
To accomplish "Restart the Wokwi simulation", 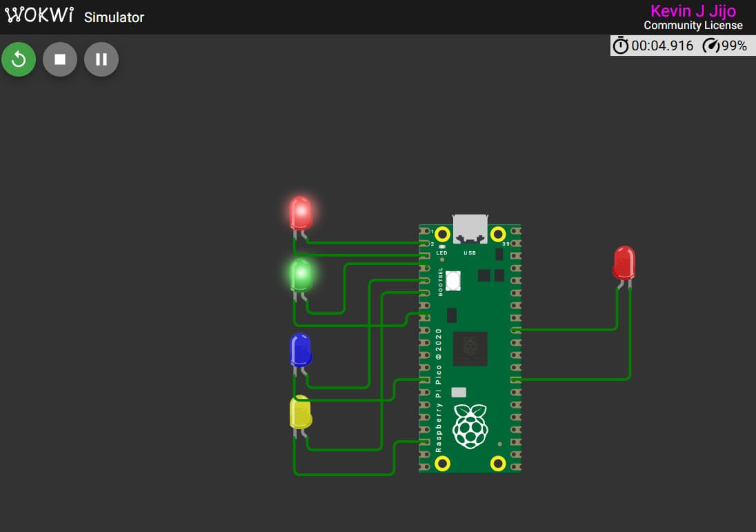I will click(x=19, y=59).
